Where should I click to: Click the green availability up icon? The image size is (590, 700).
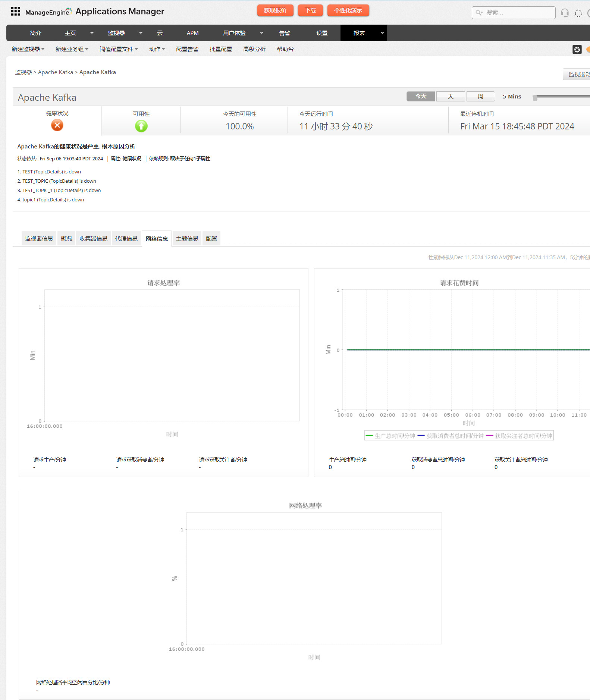tap(141, 126)
